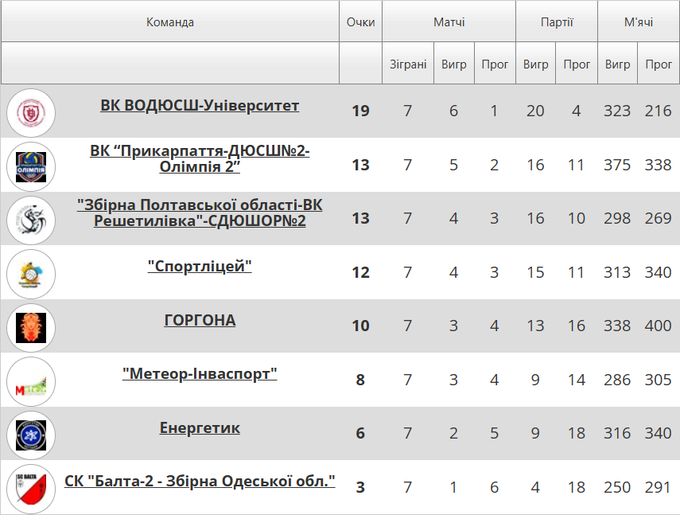Click the Зіграні matches sub-header
680x515 pixels.
(x=408, y=64)
